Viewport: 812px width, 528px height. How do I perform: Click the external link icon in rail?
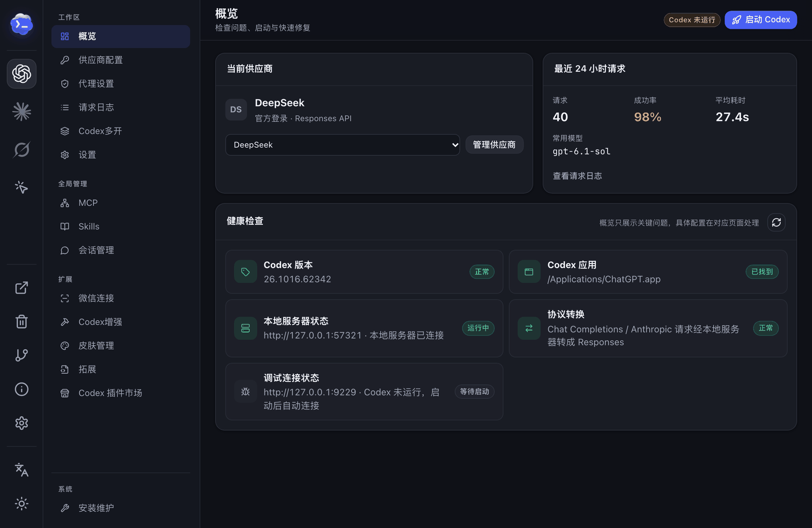tap(21, 288)
